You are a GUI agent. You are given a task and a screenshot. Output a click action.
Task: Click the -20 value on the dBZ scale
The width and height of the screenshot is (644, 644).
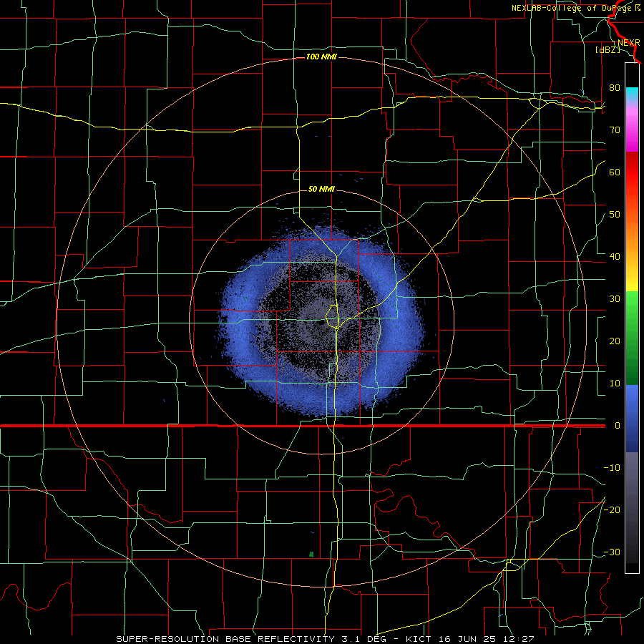tap(612, 509)
